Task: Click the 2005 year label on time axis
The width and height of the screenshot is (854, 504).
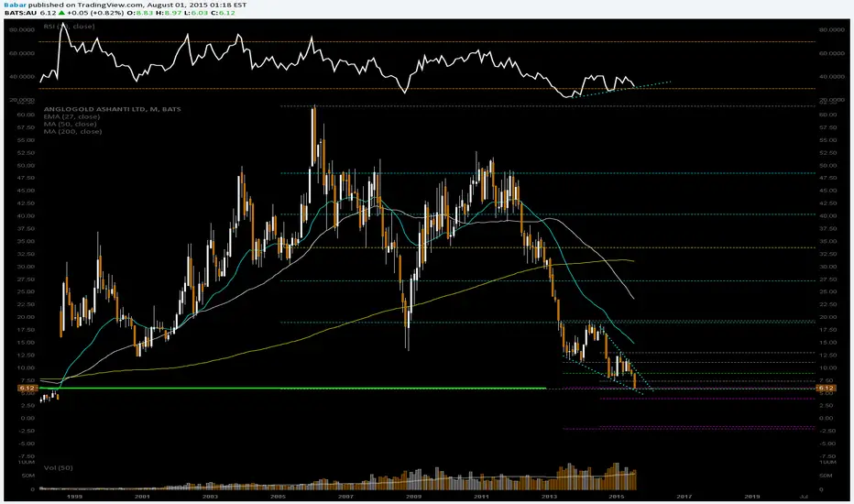Action: coord(278,497)
